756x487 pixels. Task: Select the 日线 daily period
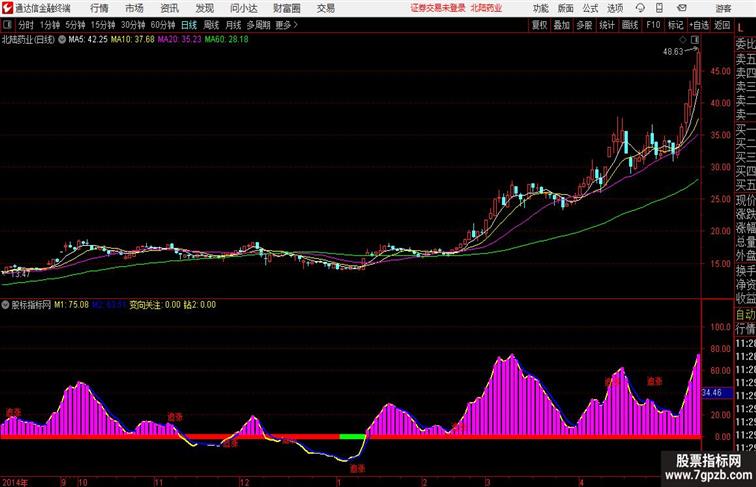coord(189,25)
